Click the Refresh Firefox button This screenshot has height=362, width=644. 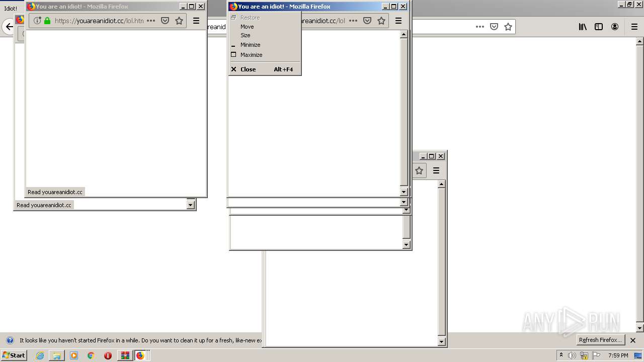coord(601,340)
